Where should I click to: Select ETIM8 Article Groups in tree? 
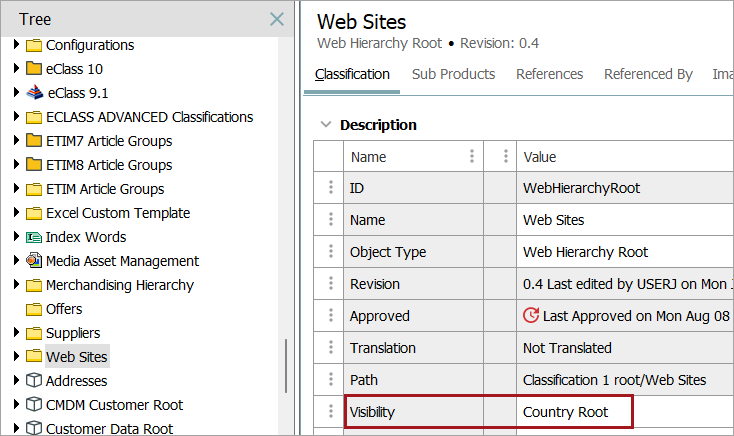tap(108, 165)
